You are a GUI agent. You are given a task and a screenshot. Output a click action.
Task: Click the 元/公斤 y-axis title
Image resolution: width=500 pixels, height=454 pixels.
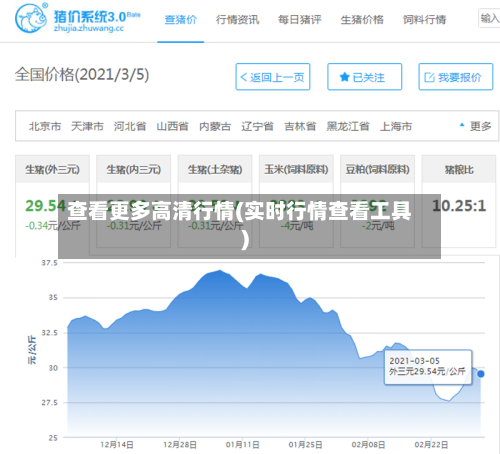pos(32,350)
